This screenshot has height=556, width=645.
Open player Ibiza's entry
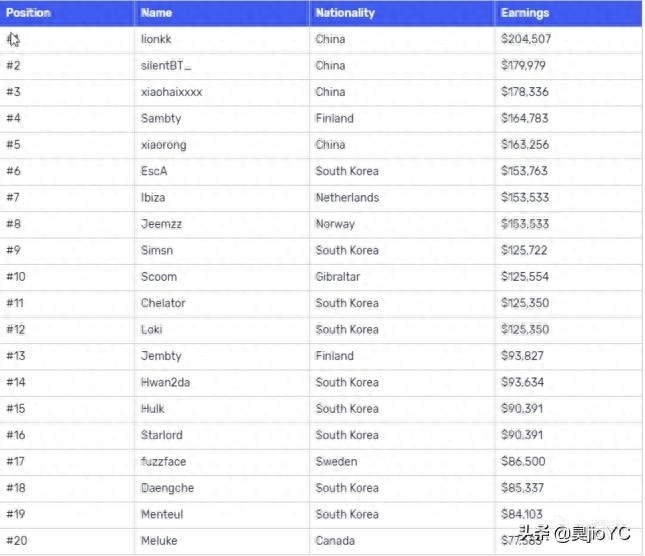[x=153, y=197]
